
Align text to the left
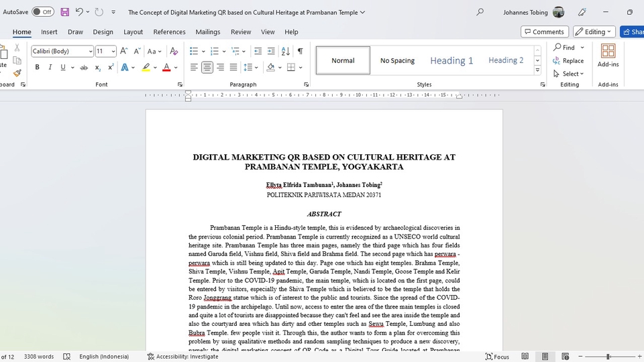point(194,67)
